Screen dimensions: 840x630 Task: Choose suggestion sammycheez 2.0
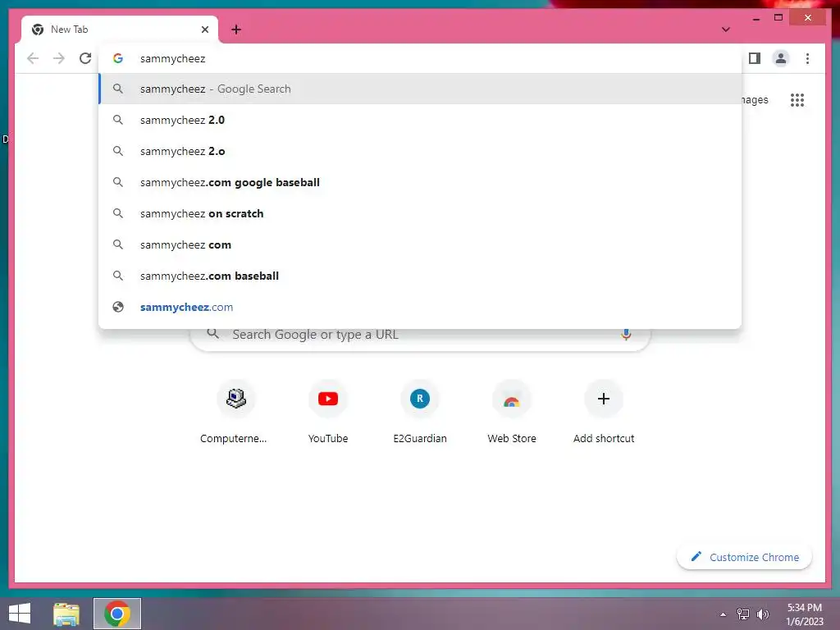click(x=420, y=120)
